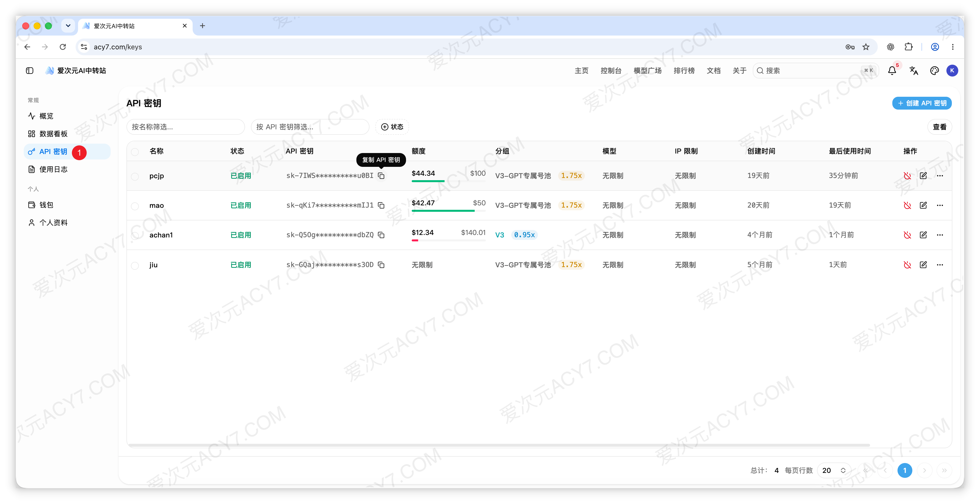This screenshot has height=504, width=980.
Task: Open the language switcher icon
Action: tap(913, 71)
